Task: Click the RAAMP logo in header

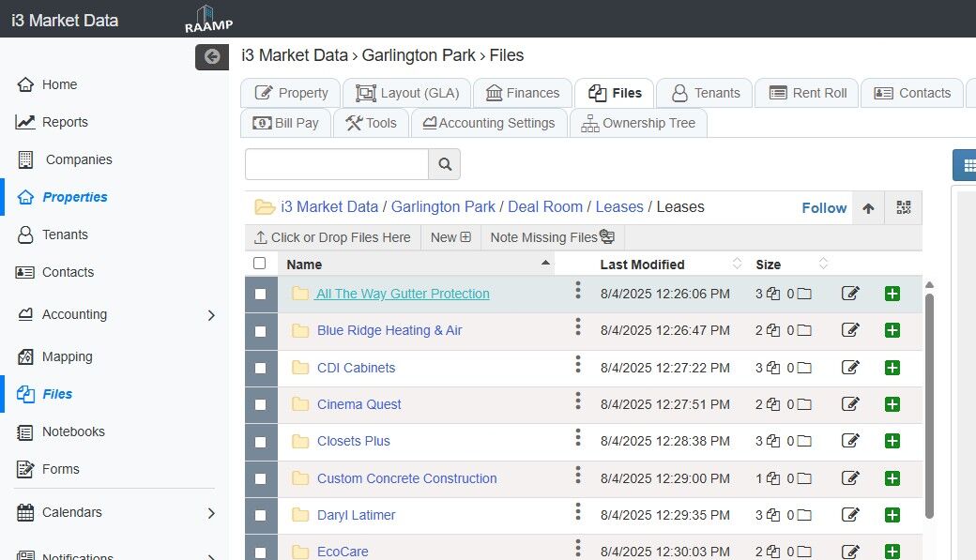Action: (208, 19)
